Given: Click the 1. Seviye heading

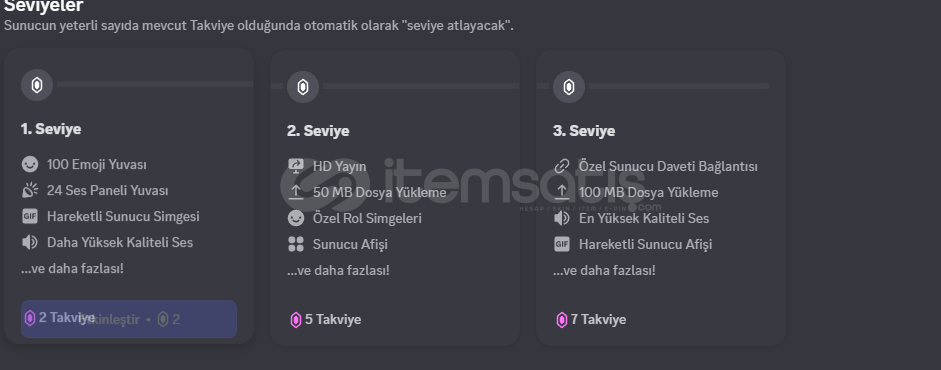Looking at the screenshot, I should (x=51, y=129).
